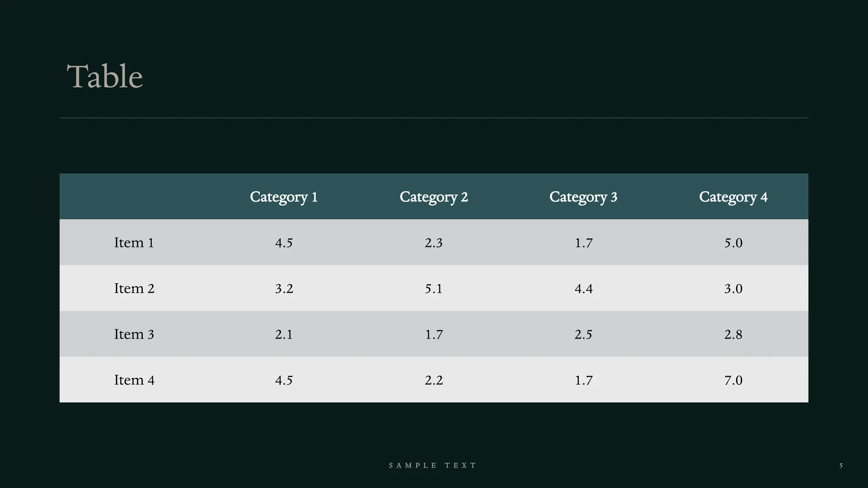This screenshot has height=488, width=868.
Task: Click the 7.0 cell in Item 4 row
Action: point(733,380)
